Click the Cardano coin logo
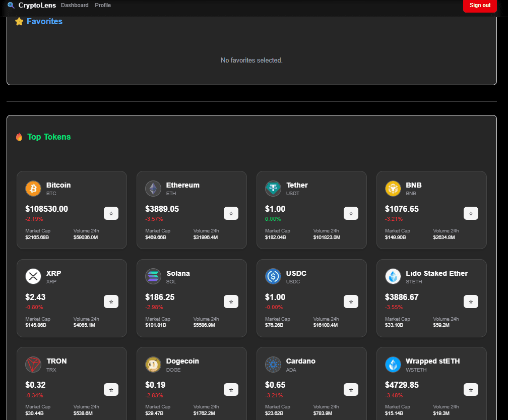Image resolution: width=508 pixels, height=420 pixels. (273, 365)
